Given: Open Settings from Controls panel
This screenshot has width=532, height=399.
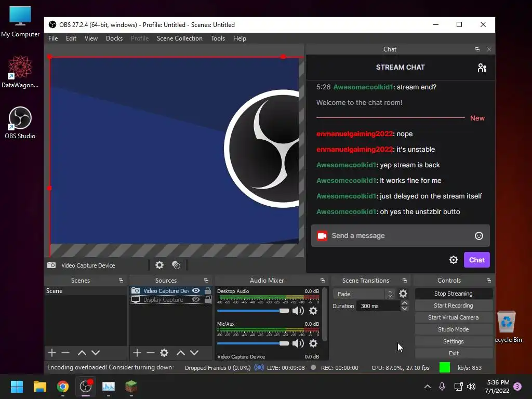Looking at the screenshot, I should click(453, 341).
